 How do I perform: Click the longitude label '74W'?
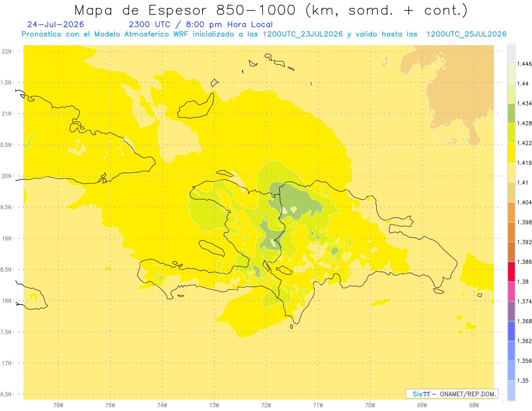click(162, 405)
